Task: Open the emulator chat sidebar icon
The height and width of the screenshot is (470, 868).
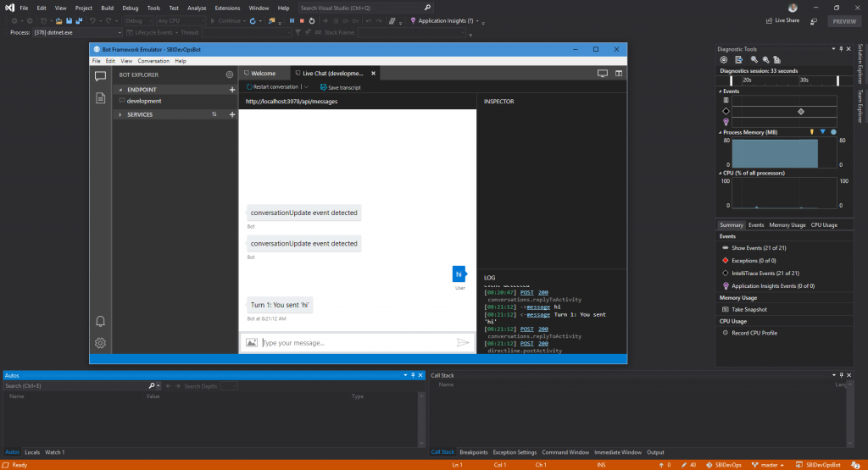Action: [100, 75]
